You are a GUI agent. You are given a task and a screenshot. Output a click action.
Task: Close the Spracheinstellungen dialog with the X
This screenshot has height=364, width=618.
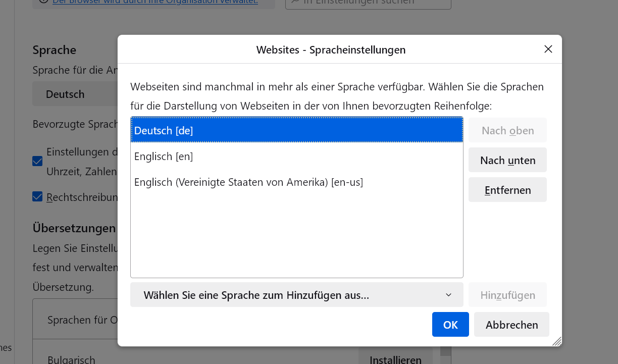[x=548, y=49]
